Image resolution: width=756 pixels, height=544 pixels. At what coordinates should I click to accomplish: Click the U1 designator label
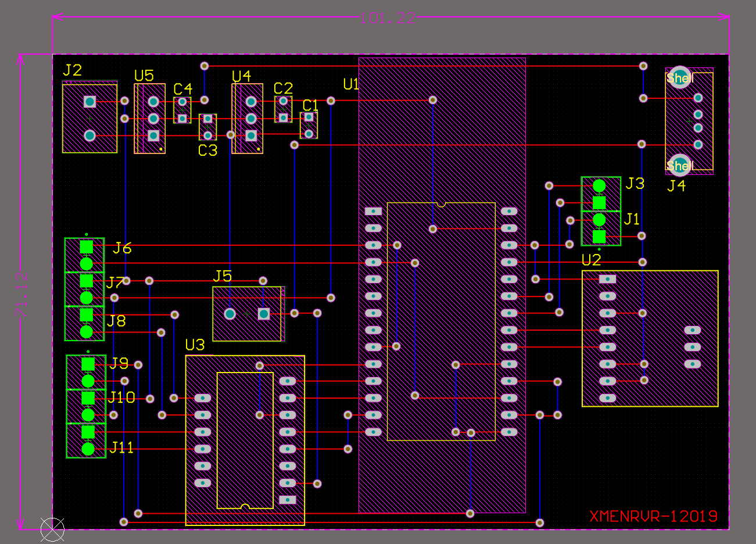click(x=351, y=85)
